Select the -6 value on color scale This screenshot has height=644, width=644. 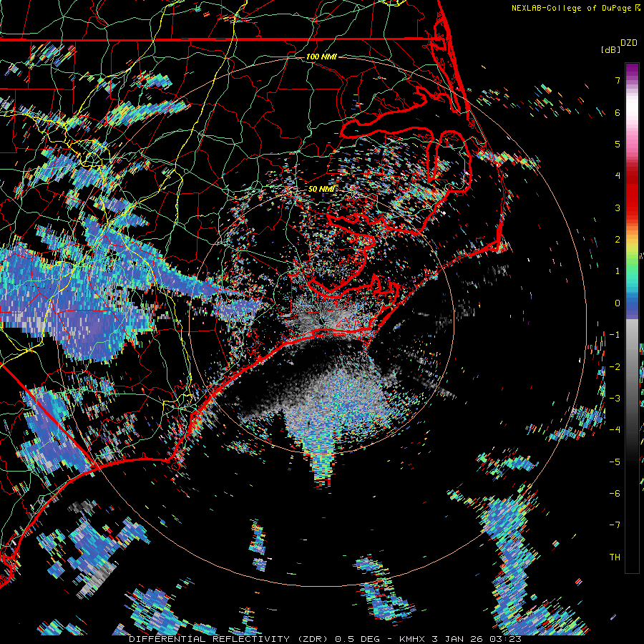point(615,493)
